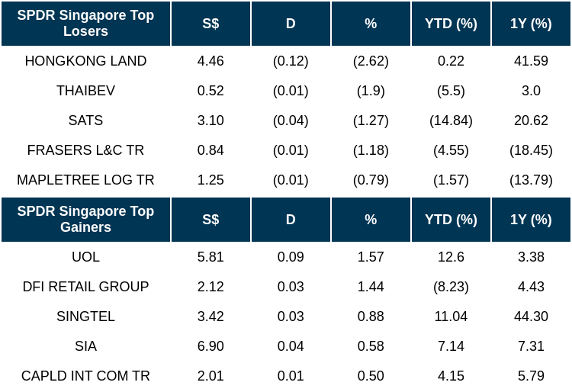
Task: Click SINGTEL 1Y value 44.30
Action: [x=531, y=316]
